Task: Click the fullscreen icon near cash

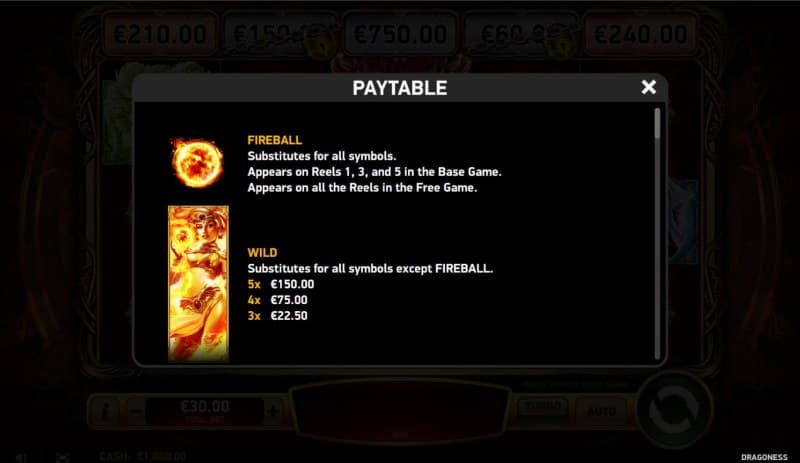Action: click(63, 457)
